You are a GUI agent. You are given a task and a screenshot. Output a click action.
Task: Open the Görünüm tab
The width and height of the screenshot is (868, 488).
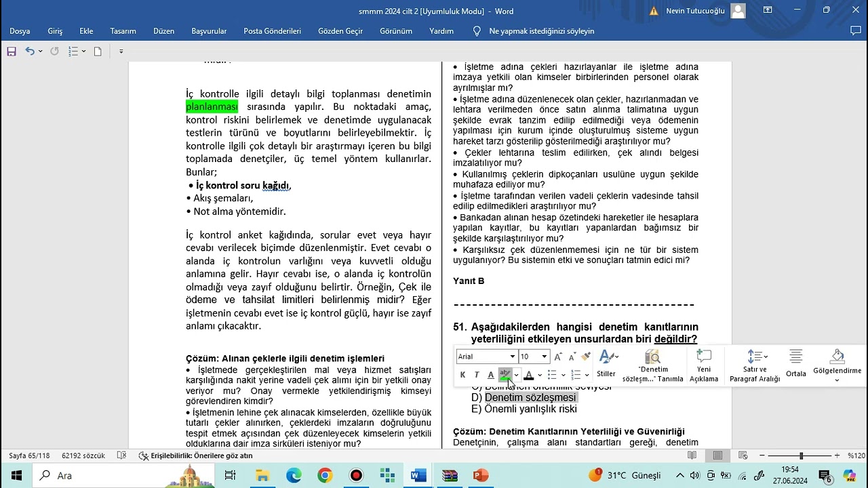[396, 31]
